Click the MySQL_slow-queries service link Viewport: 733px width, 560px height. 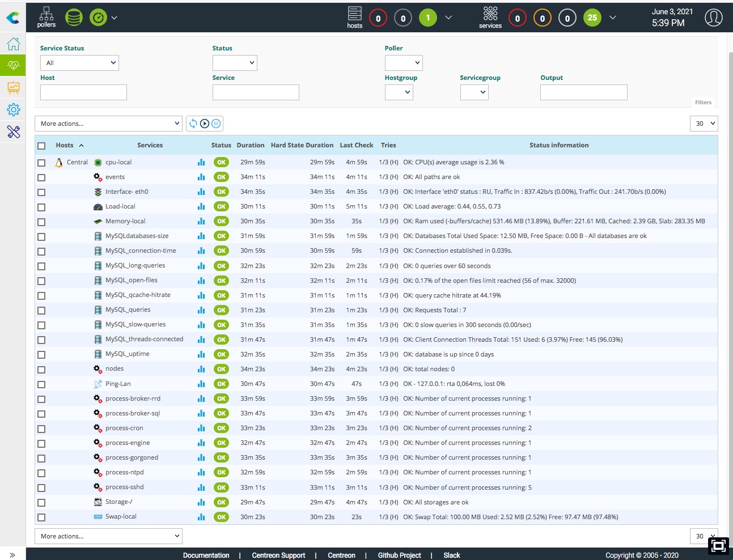click(135, 324)
